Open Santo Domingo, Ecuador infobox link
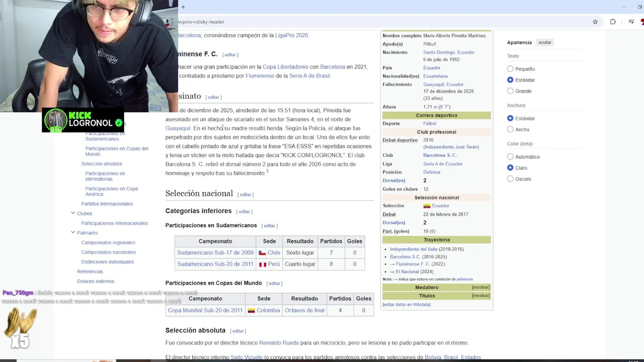The width and height of the screenshot is (644, 362). coord(449,52)
